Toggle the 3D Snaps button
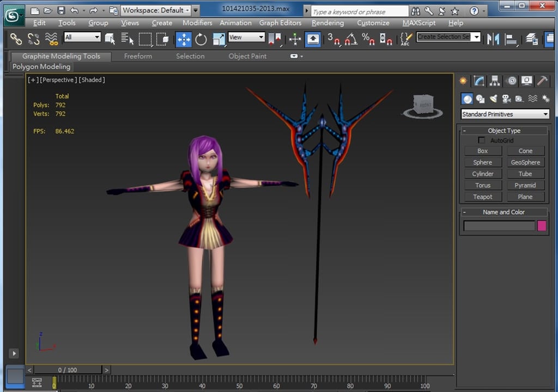This screenshot has width=558, height=392. pyautogui.click(x=333, y=39)
